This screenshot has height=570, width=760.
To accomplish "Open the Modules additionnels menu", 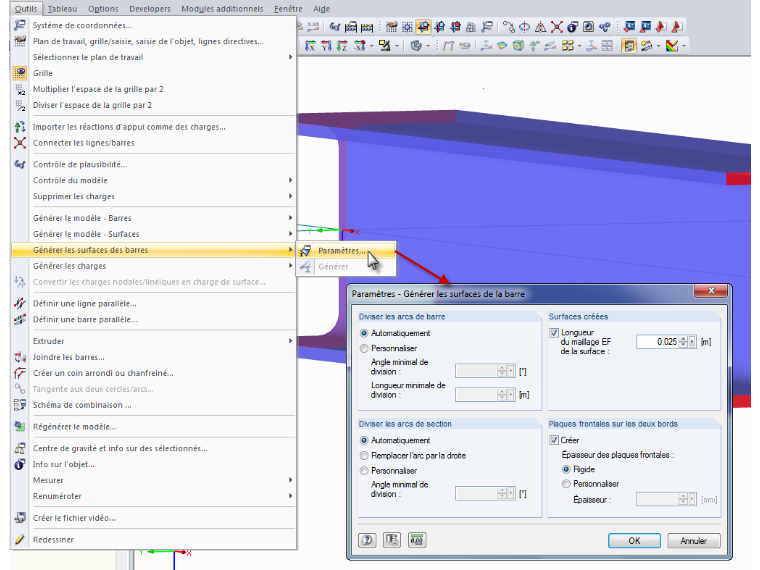I will click(222, 9).
